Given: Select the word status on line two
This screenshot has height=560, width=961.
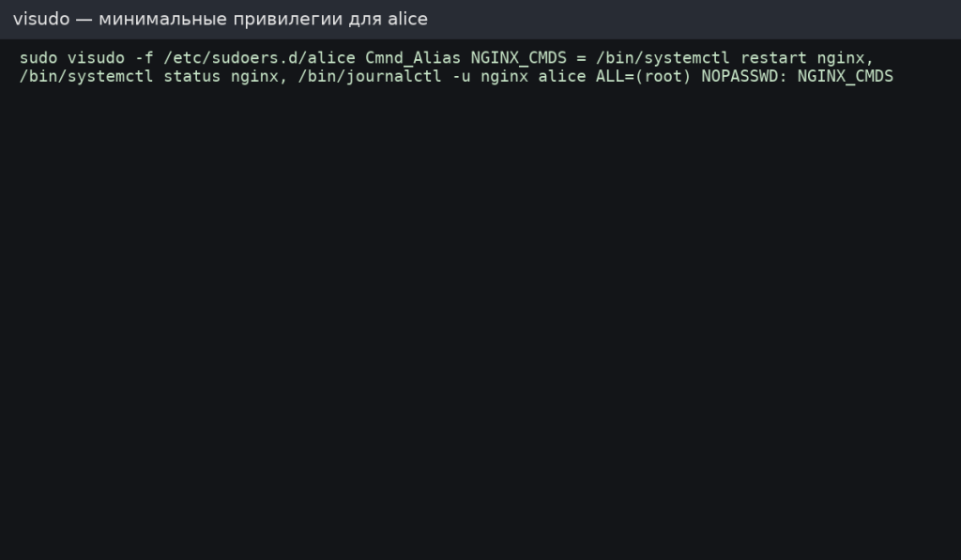Looking at the screenshot, I should click(x=192, y=77).
